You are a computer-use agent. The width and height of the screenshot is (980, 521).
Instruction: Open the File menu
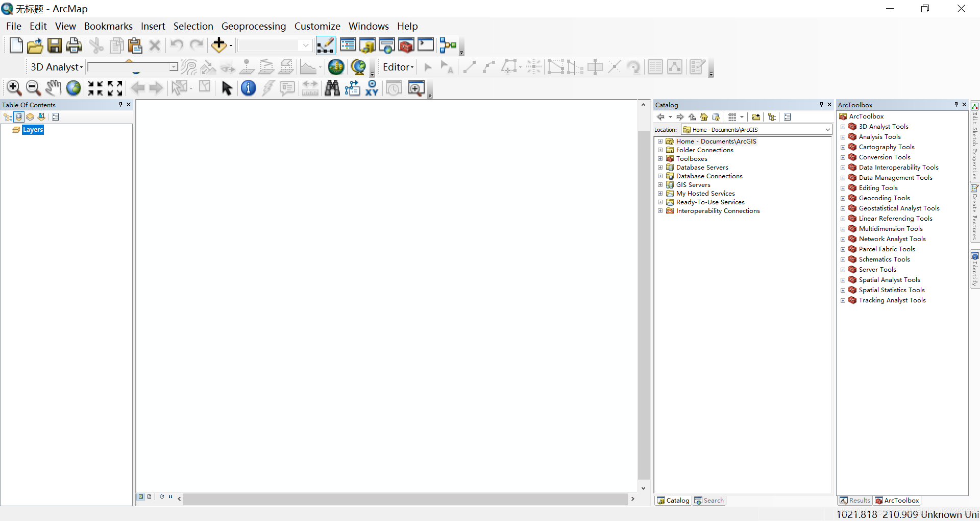point(14,26)
